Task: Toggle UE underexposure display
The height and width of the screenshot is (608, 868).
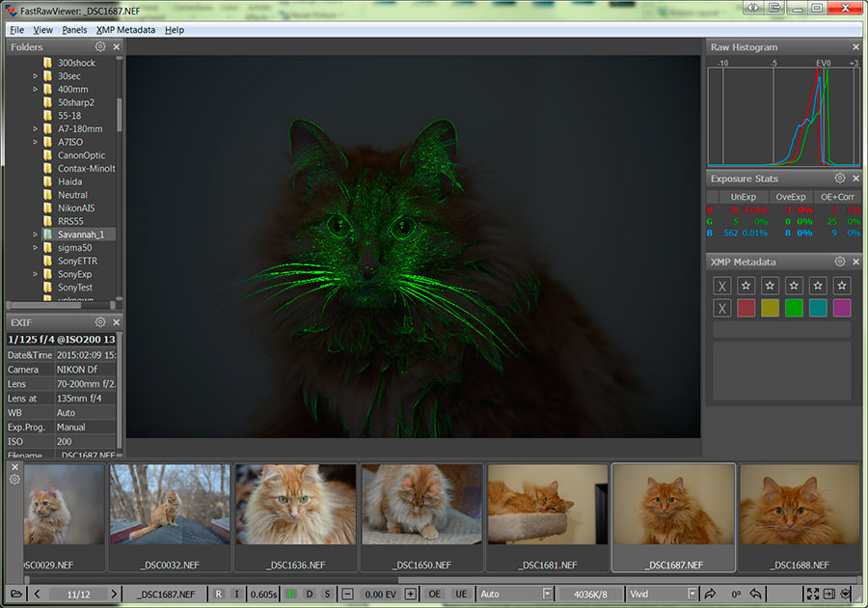Action: 461,594
